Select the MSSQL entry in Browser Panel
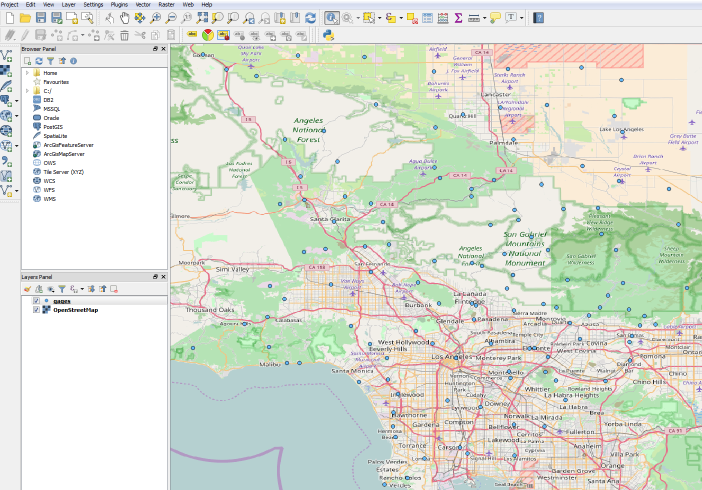 (x=51, y=109)
